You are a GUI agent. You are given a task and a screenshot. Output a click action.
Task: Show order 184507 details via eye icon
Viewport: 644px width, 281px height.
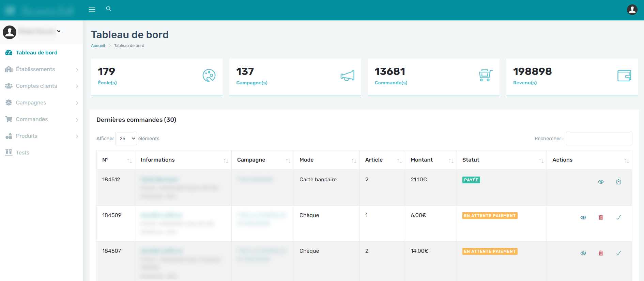[x=583, y=253]
